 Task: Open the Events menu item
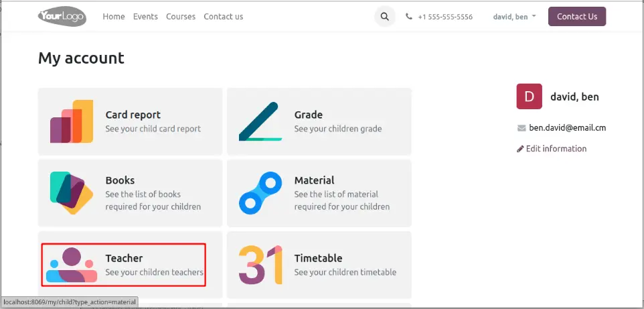[145, 17]
